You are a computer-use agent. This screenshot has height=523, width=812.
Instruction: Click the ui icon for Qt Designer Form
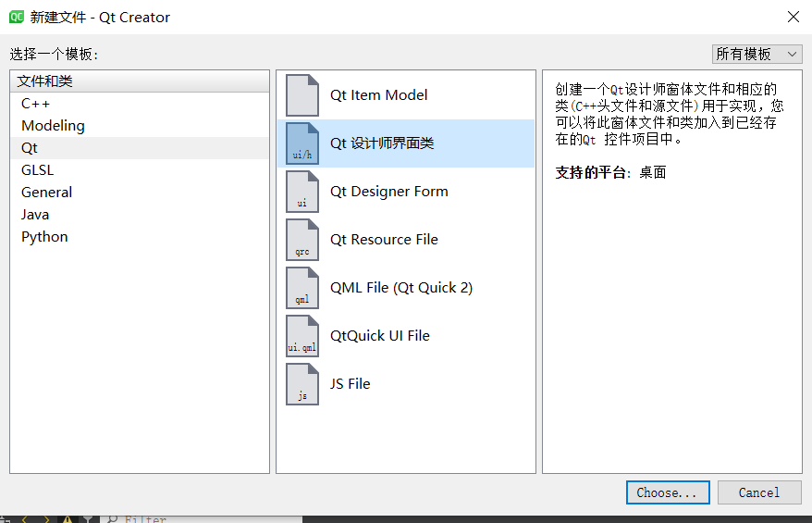coord(302,192)
